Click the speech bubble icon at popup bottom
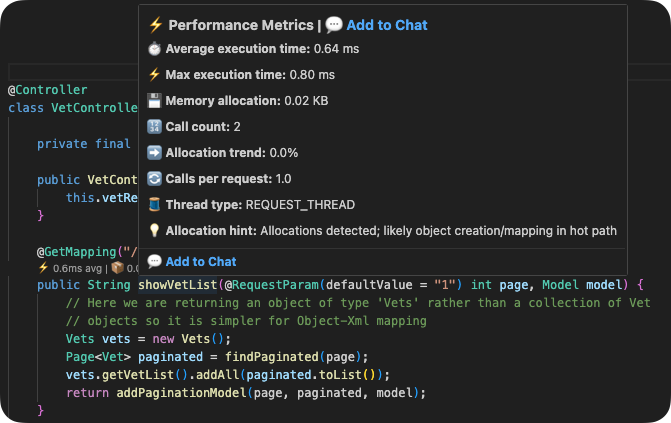The width and height of the screenshot is (671, 423). 154,261
